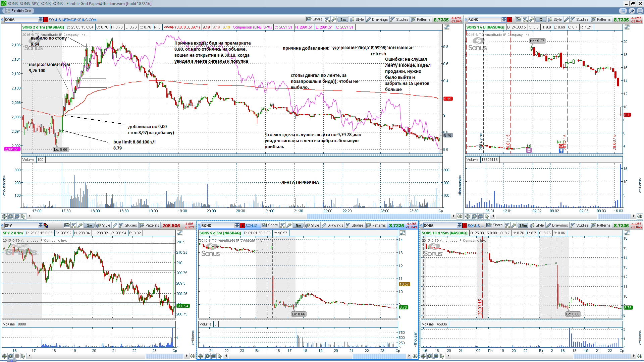The width and height of the screenshot is (644, 362).
Task: Open share icon in SPY chart
Action: point(67,225)
